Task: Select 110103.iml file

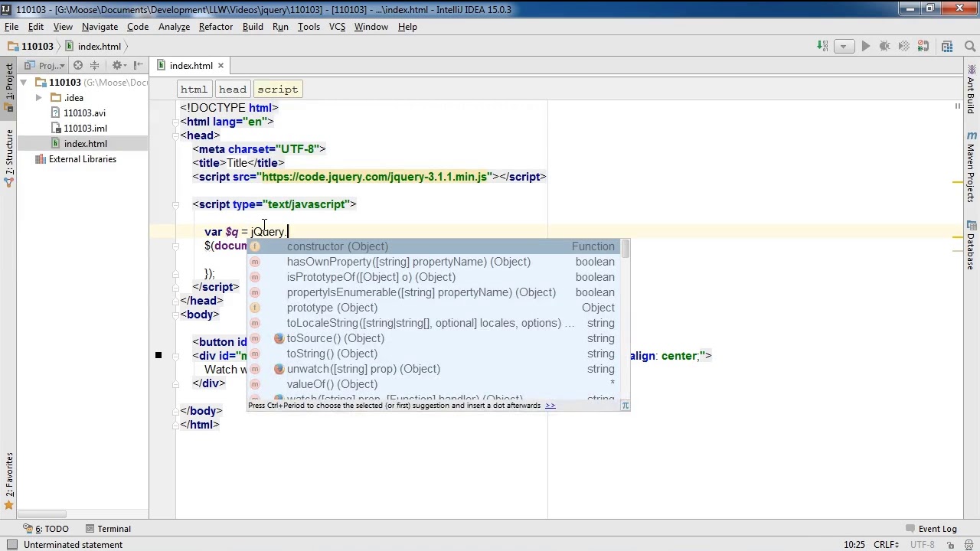Action: (85, 129)
